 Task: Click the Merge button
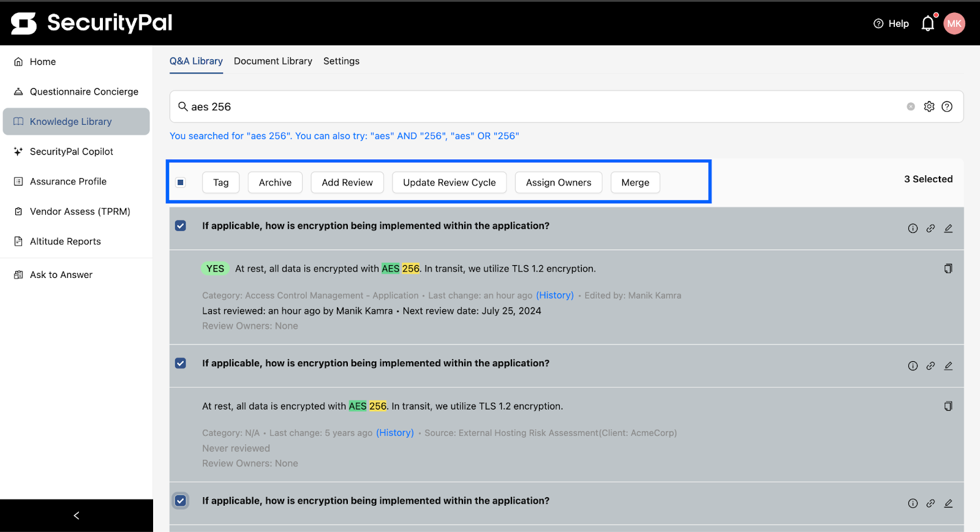[x=635, y=182]
